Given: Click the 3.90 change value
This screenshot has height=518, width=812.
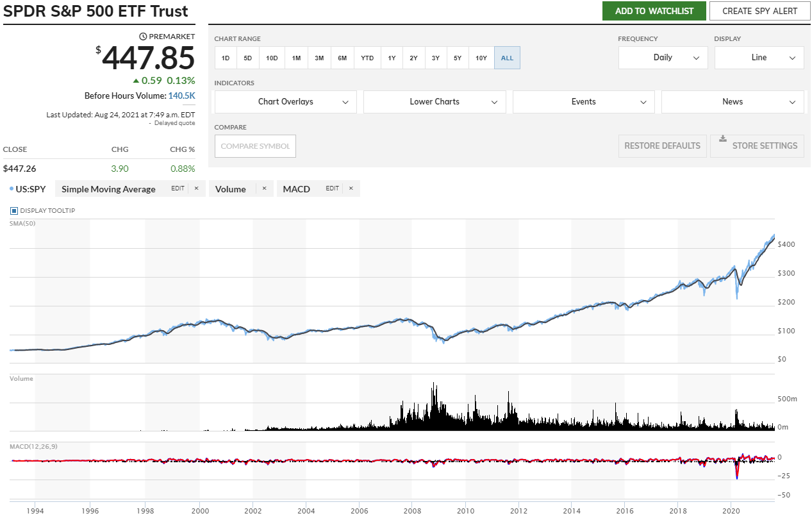Looking at the screenshot, I should pos(120,169).
